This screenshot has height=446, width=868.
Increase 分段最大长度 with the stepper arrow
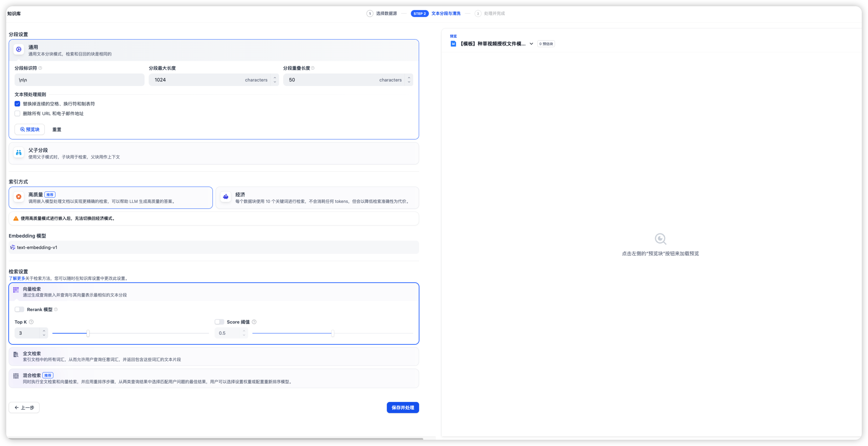(275, 78)
